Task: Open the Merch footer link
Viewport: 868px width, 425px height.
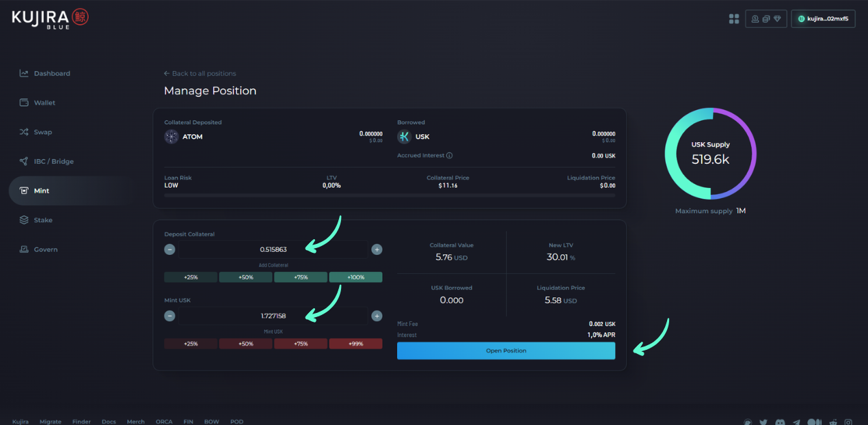Action: (136, 422)
